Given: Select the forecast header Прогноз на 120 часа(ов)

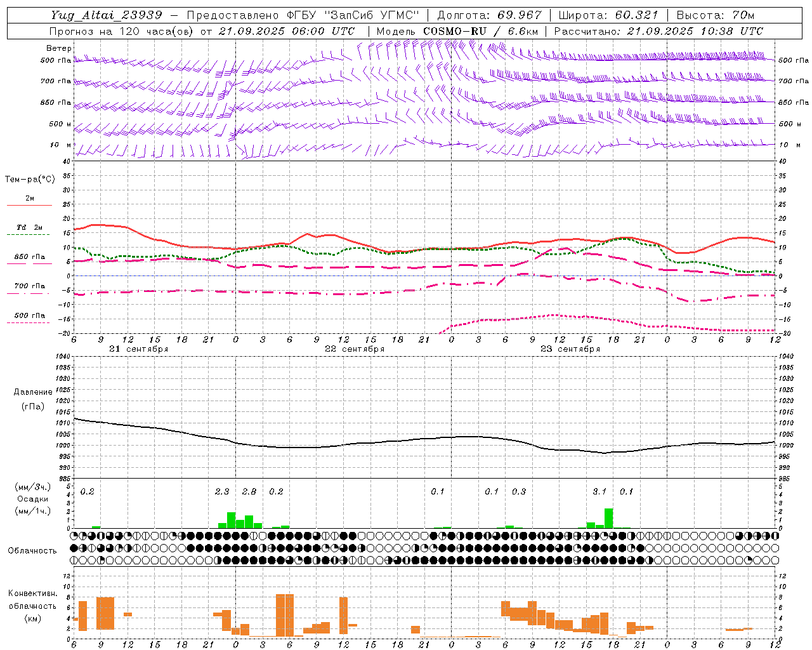Looking at the screenshot, I should [122, 31].
